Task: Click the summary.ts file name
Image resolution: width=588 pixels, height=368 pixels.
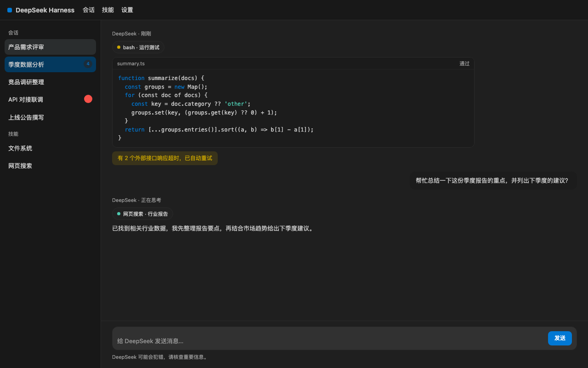Action: point(131,63)
